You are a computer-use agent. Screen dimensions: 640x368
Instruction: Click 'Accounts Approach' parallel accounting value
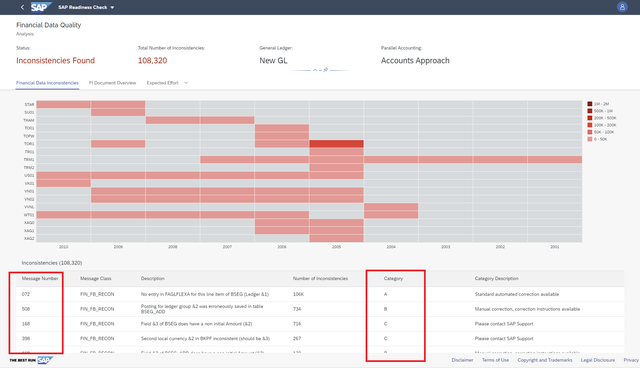pos(415,60)
